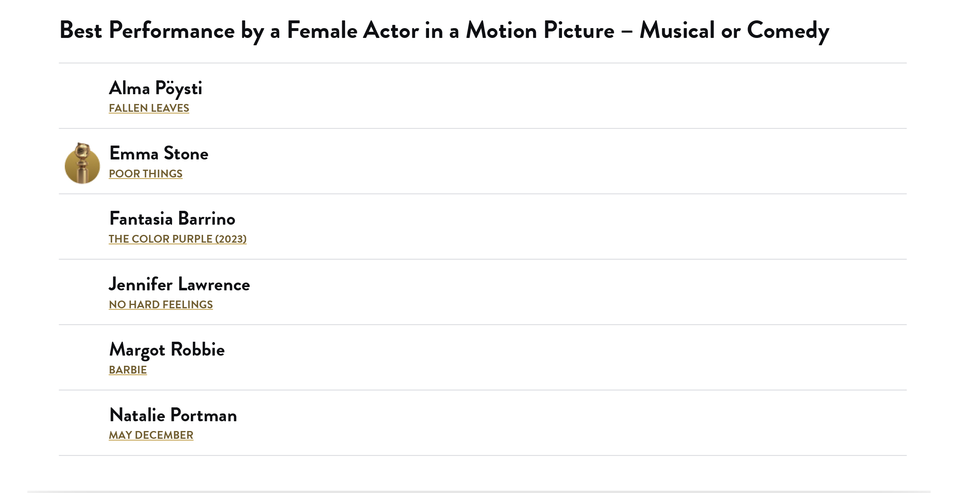
Task: Open the Fallen Leaves film link
Action: coord(149,108)
